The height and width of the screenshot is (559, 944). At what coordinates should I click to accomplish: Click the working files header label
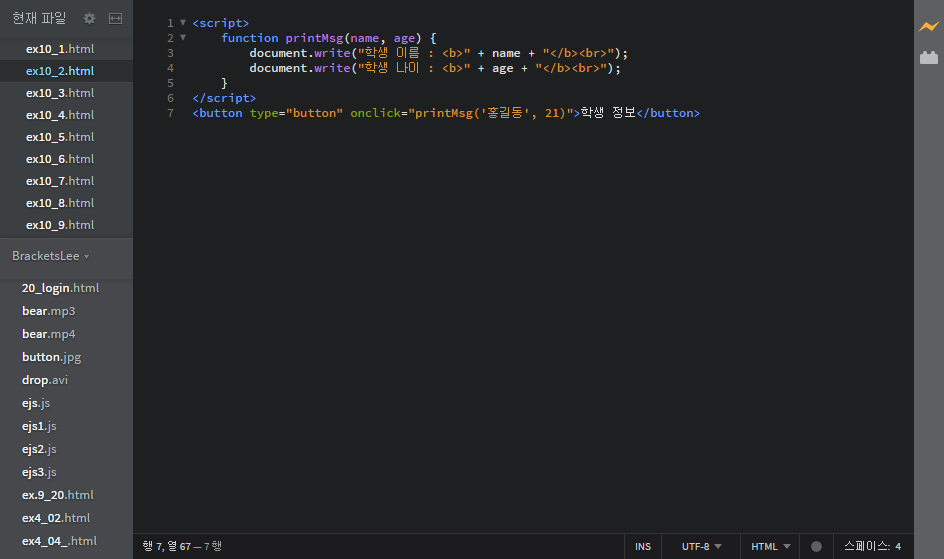39,19
